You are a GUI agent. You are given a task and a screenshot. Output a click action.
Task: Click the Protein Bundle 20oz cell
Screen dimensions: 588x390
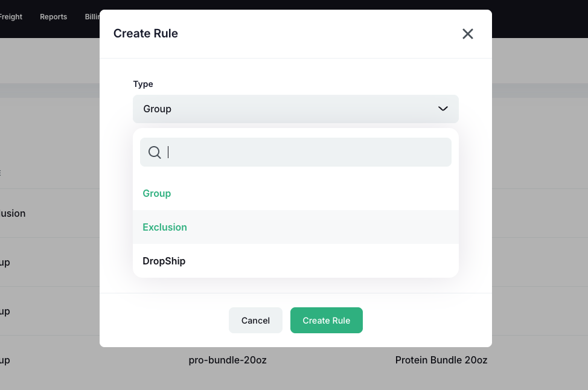(441, 360)
